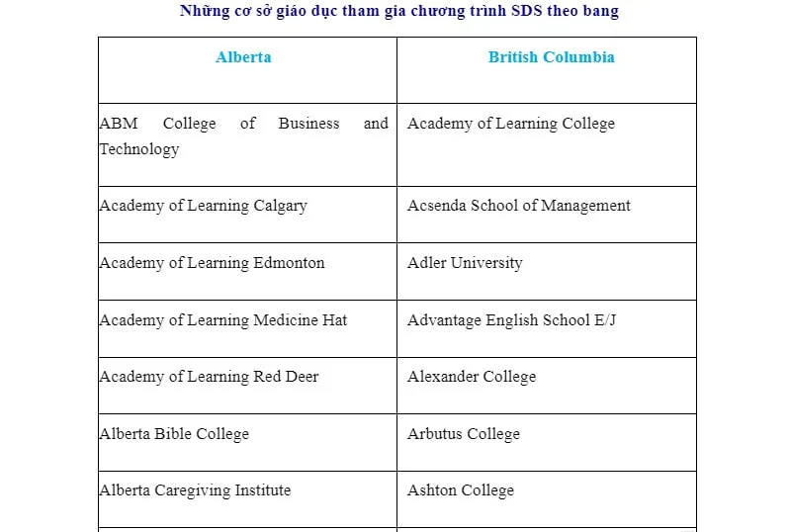This screenshot has width=791, height=532.
Task: Select the Academy of Learning Edmonton entry
Action: click(212, 263)
